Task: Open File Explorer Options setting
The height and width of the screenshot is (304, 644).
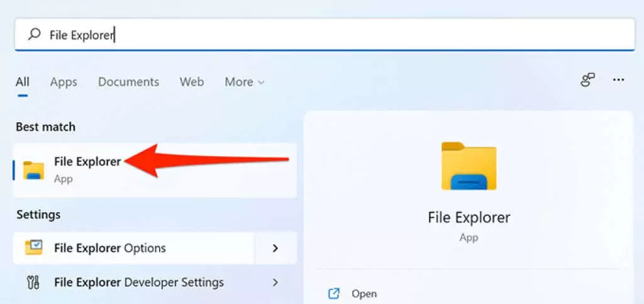Action: (133, 248)
